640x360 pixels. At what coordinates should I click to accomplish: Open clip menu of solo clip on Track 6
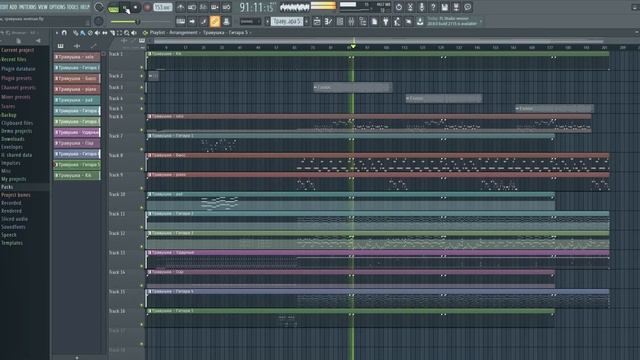pos(150,116)
